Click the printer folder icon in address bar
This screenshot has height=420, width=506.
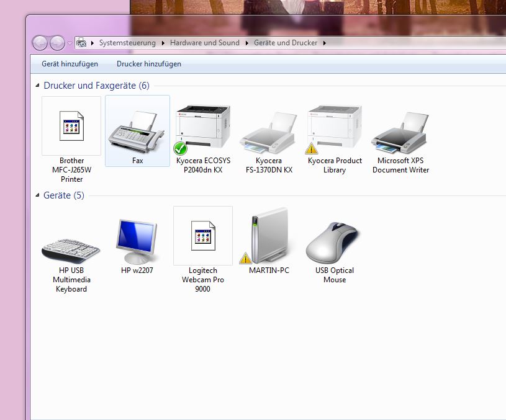tap(81, 43)
